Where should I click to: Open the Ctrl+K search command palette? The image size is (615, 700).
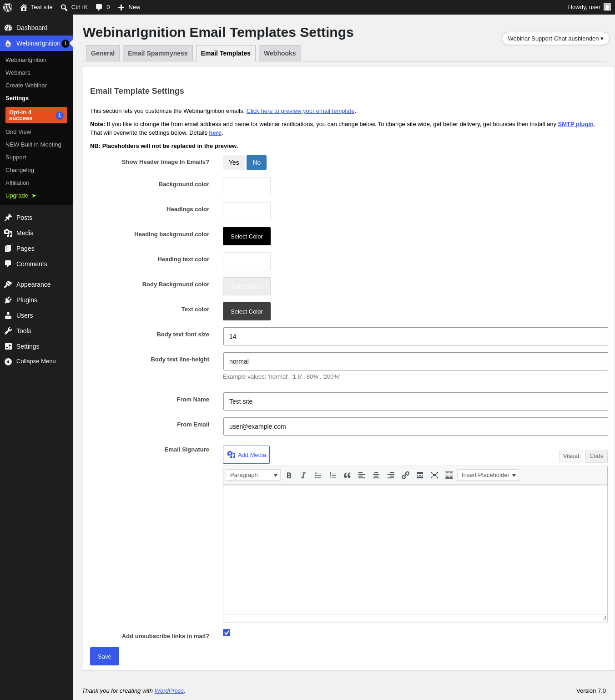click(x=74, y=7)
